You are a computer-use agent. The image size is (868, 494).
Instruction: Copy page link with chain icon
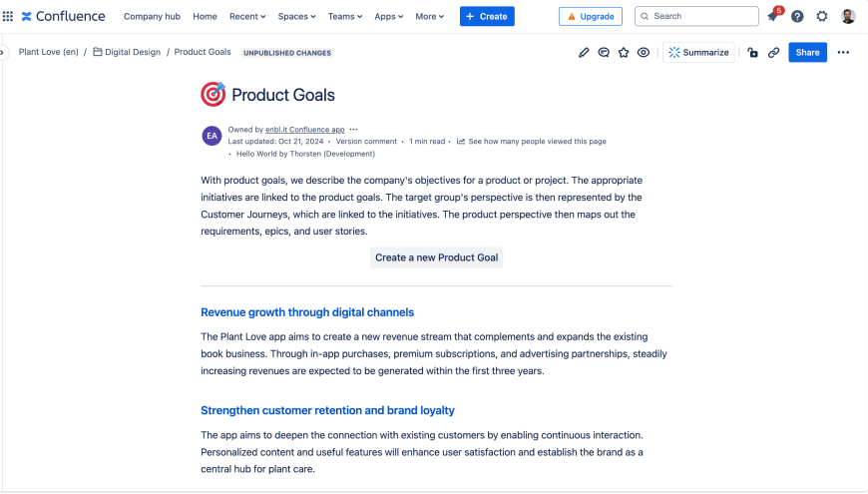[x=773, y=53]
